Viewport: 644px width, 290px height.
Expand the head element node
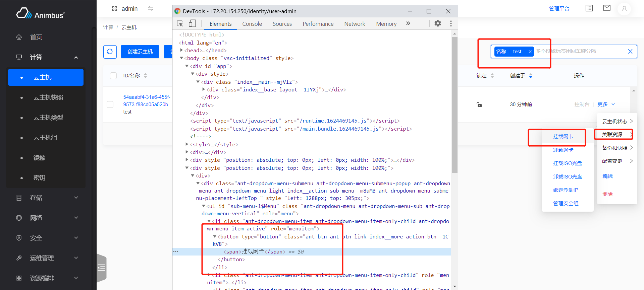click(181, 50)
